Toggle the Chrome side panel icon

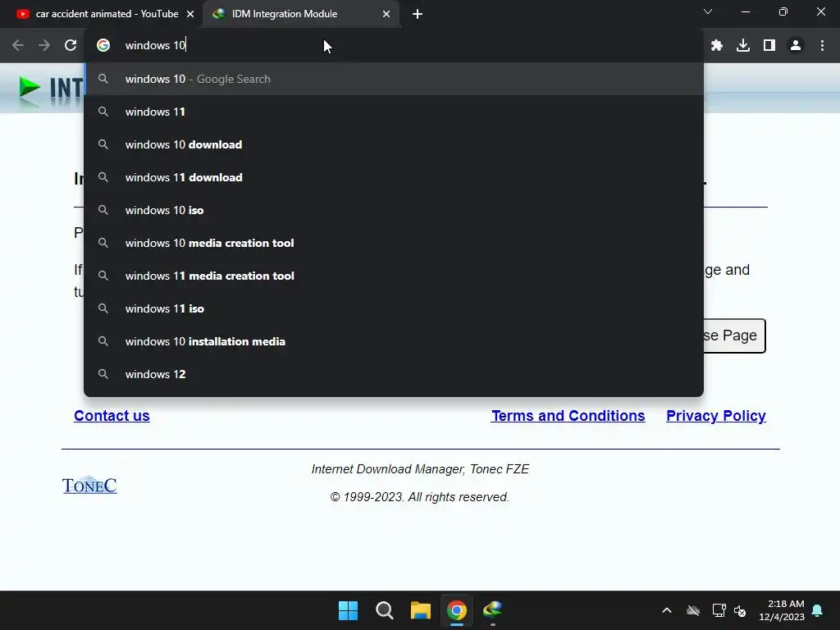[x=769, y=46]
